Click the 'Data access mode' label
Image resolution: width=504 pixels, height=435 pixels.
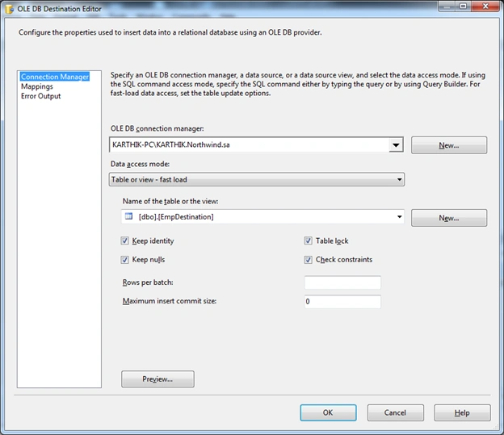141,164
